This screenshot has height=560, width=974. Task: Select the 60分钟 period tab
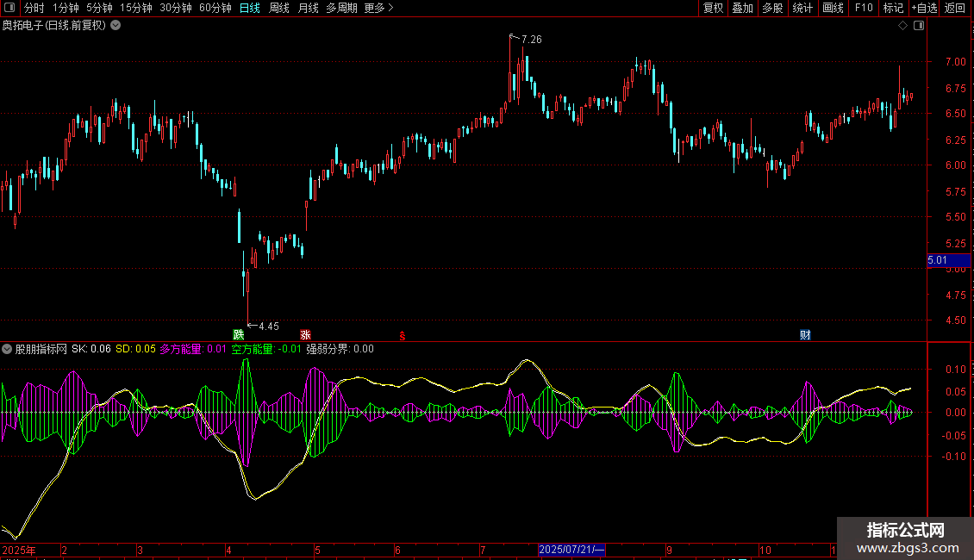tap(215, 8)
